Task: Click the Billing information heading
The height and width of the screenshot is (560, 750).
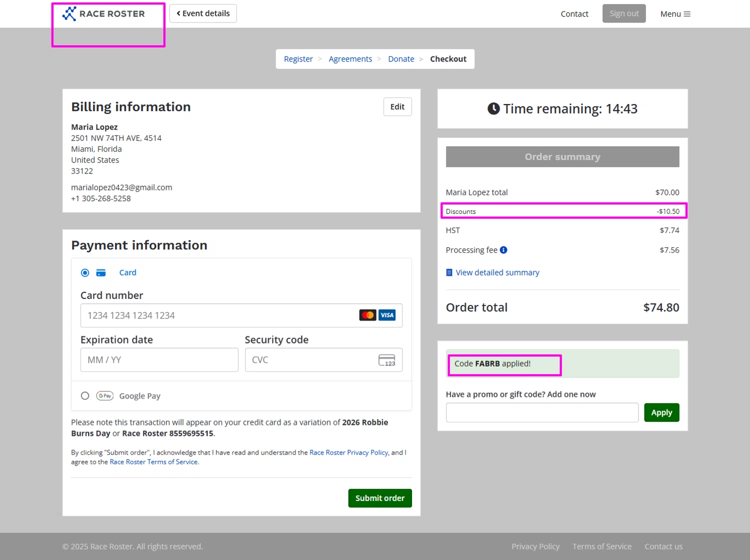Action: [131, 107]
